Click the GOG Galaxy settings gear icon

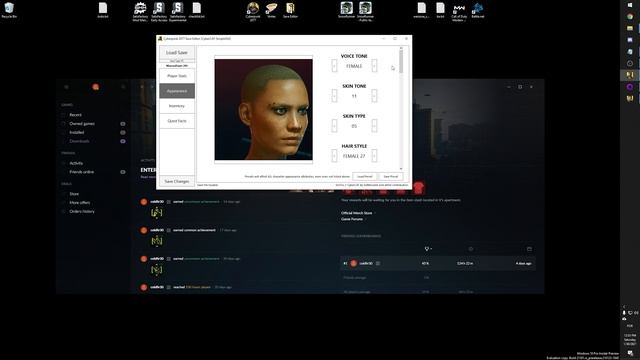point(67,87)
